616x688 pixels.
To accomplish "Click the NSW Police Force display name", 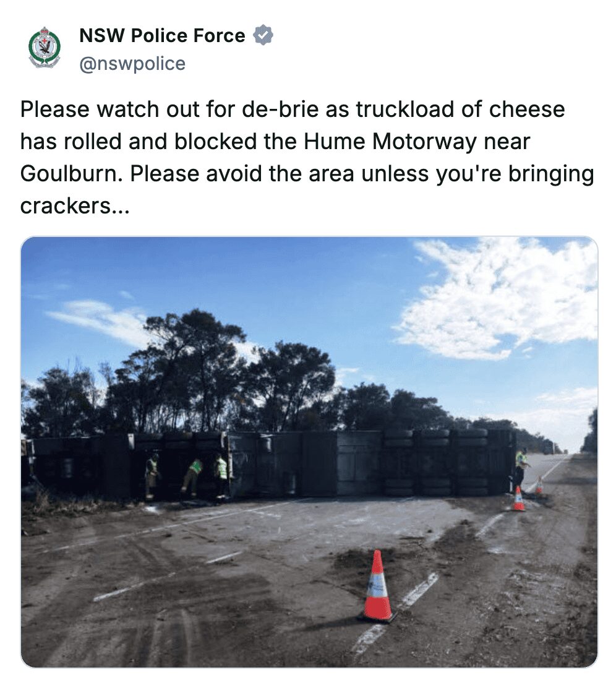I will (x=162, y=35).
